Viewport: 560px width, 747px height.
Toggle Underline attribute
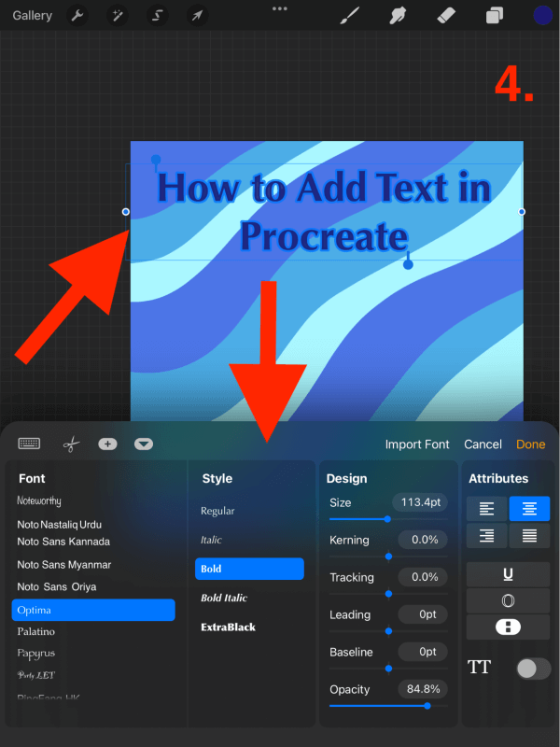[508, 574]
